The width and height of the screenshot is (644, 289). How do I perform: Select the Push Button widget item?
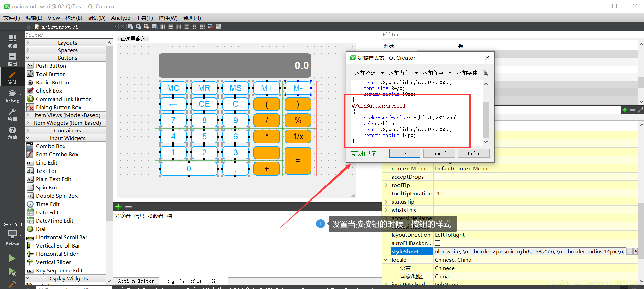coord(51,66)
